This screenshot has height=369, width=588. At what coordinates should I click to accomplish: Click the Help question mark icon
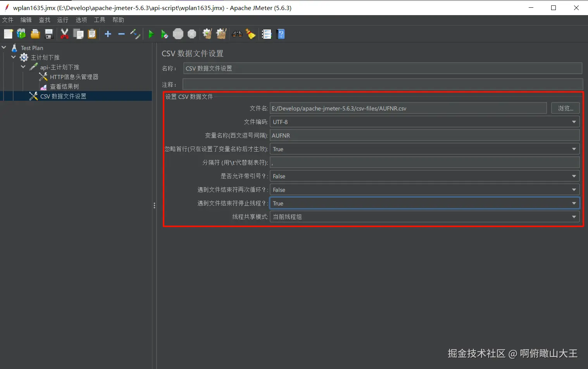click(x=281, y=34)
